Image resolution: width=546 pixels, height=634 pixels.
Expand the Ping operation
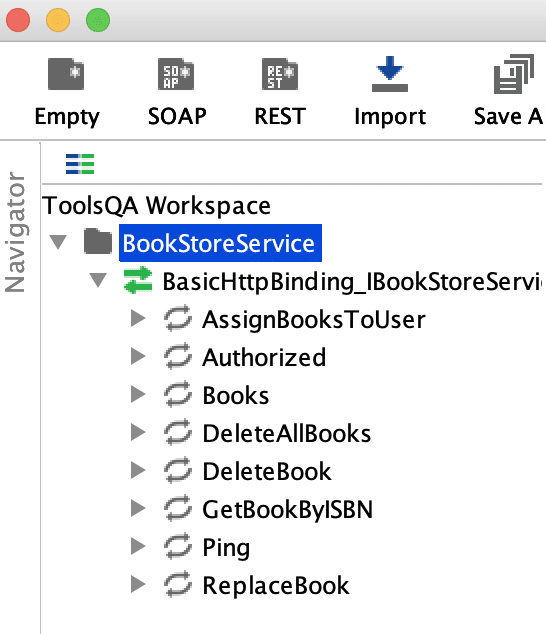click(x=138, y=546)
